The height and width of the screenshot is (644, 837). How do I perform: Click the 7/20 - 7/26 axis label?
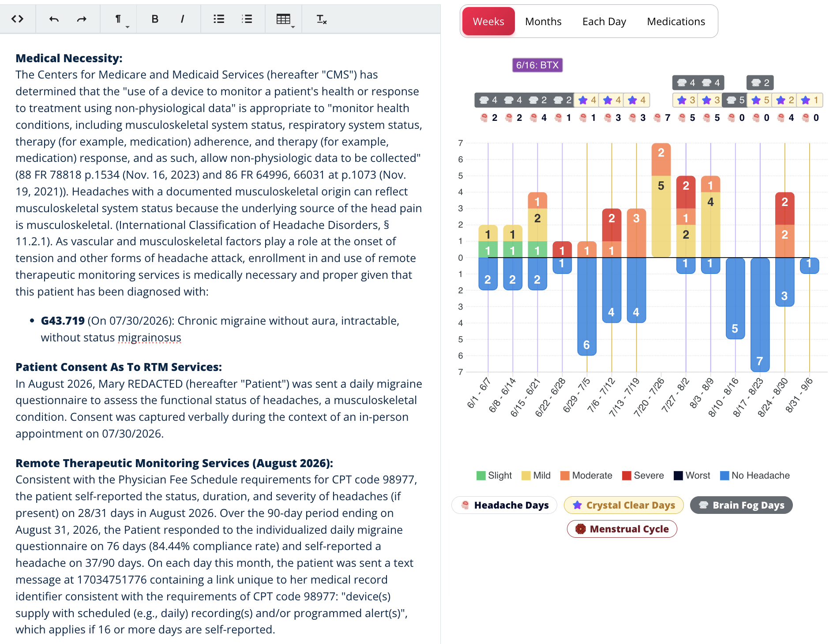[x=649, y=397]
